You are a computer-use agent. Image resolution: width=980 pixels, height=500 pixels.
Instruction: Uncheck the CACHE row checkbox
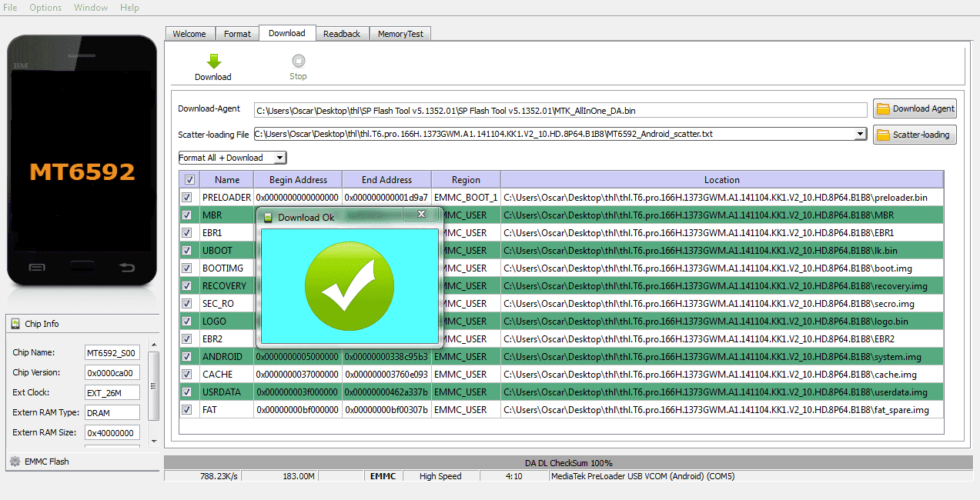point(186,375)
